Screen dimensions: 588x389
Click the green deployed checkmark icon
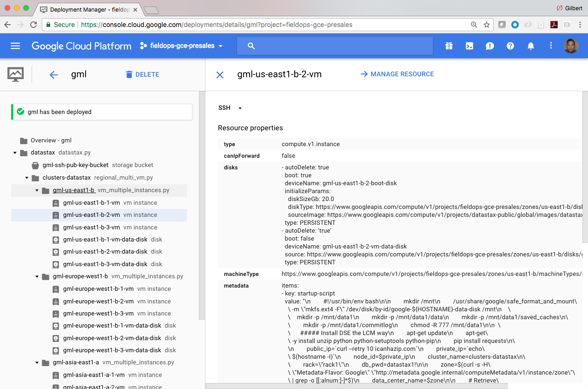coord(20,112)
